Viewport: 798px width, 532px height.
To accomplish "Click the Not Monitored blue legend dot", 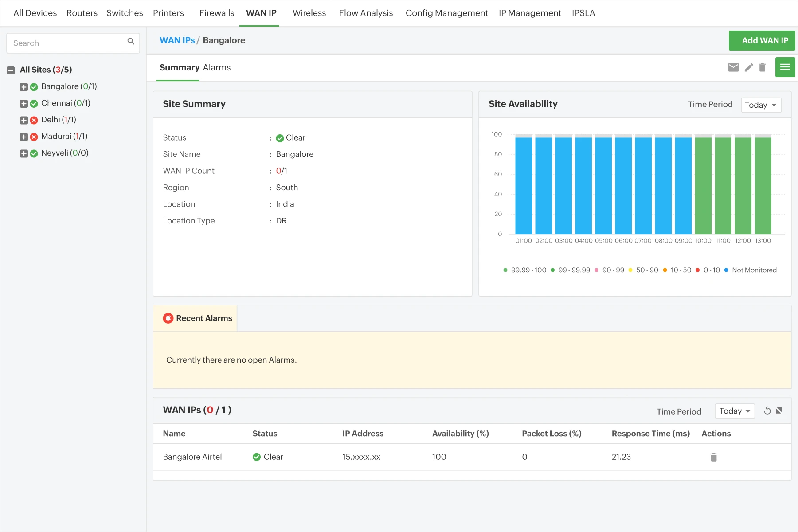I will point(726,270).
